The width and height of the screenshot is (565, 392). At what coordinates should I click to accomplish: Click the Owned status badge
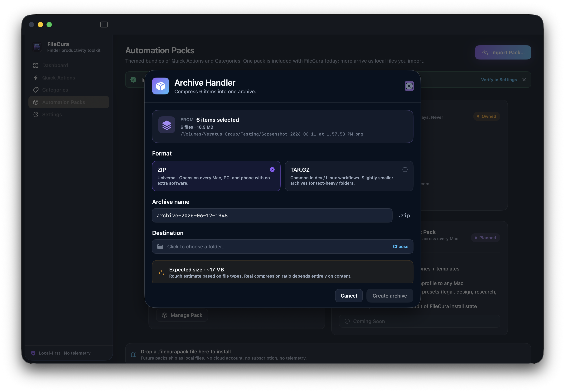click(x=486, y=116)
